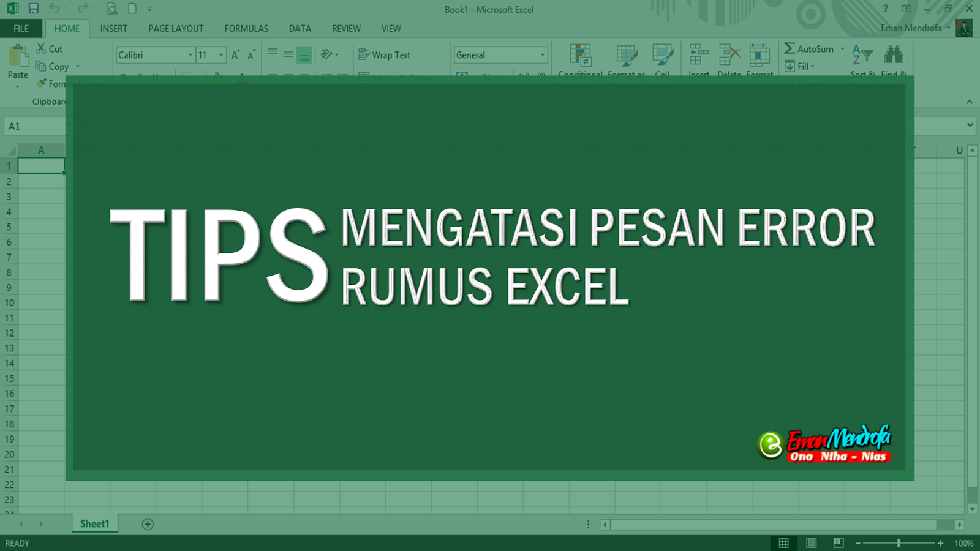Open the text Orientation tool
The height and width of the screenshot is (551, 980).
click(x=326, y=54)
